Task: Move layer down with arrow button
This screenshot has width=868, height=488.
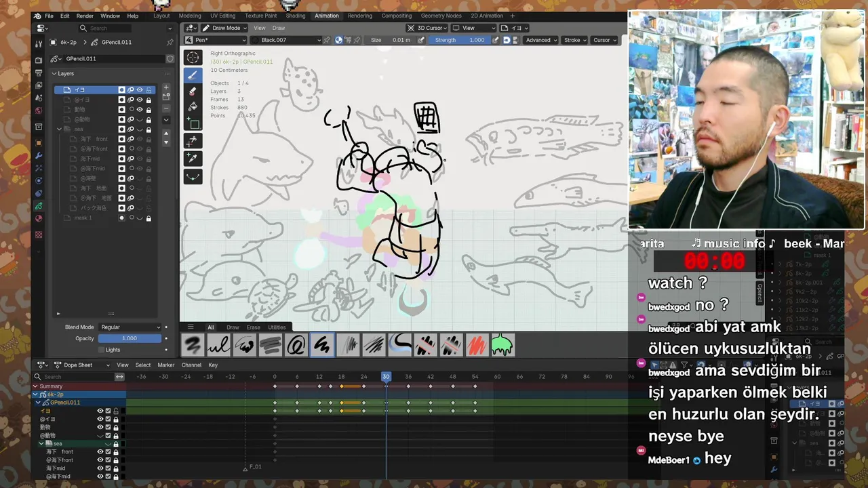Action: [x=166, y=142]
